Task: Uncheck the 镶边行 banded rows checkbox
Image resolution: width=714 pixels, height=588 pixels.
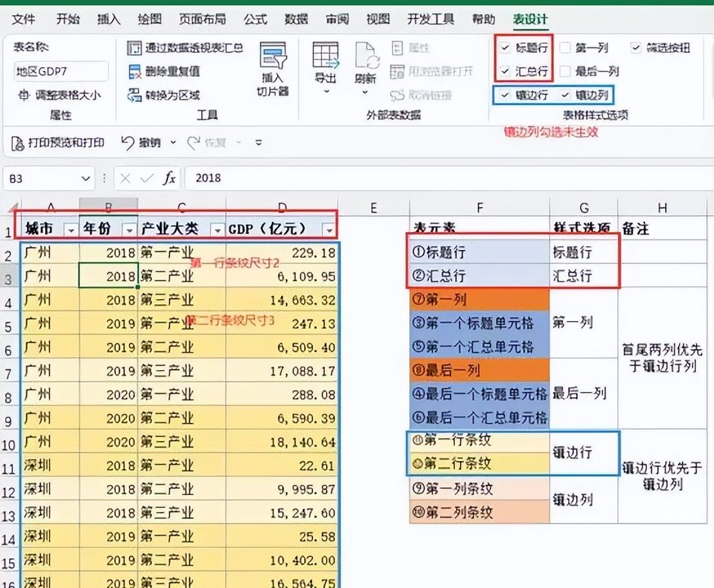Action: click(505, 95)
